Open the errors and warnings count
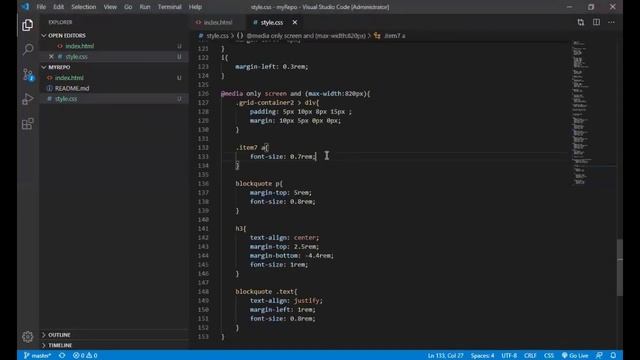Viewport: 640px width, 360px height. (x=85, y=356)
